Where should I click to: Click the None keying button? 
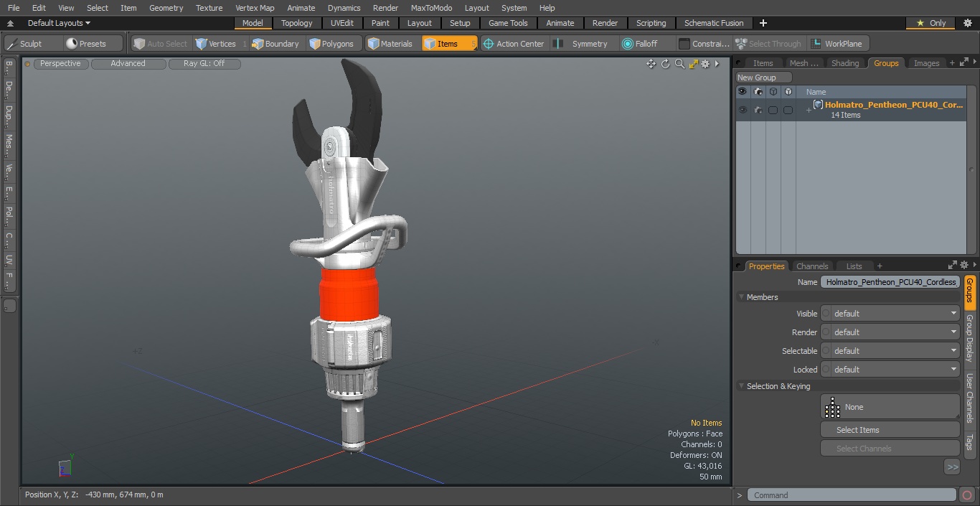tap(890, 407)
